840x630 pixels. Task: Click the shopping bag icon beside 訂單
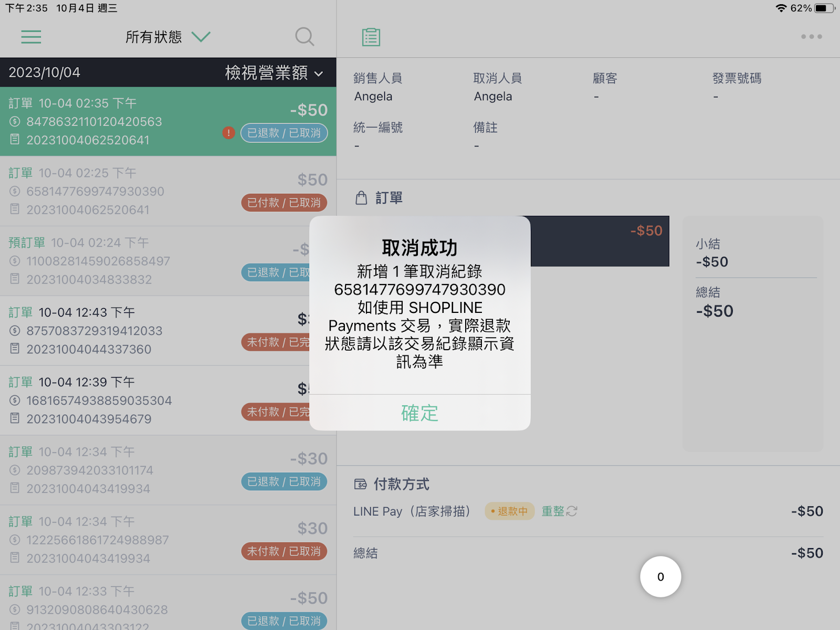361,198
